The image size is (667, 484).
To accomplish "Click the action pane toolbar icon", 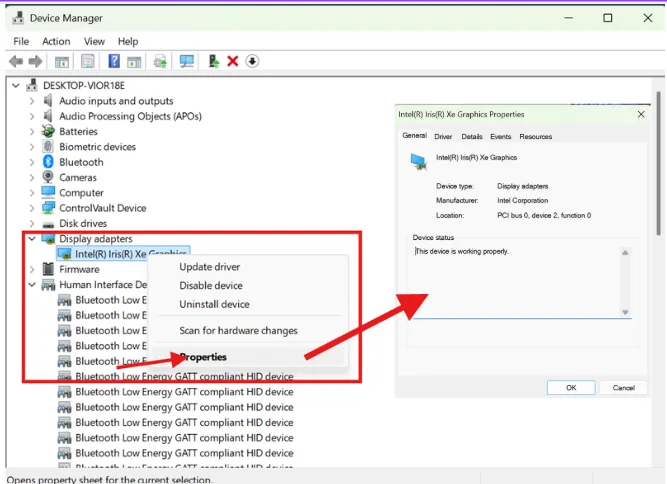I will (x=134, y=62).
